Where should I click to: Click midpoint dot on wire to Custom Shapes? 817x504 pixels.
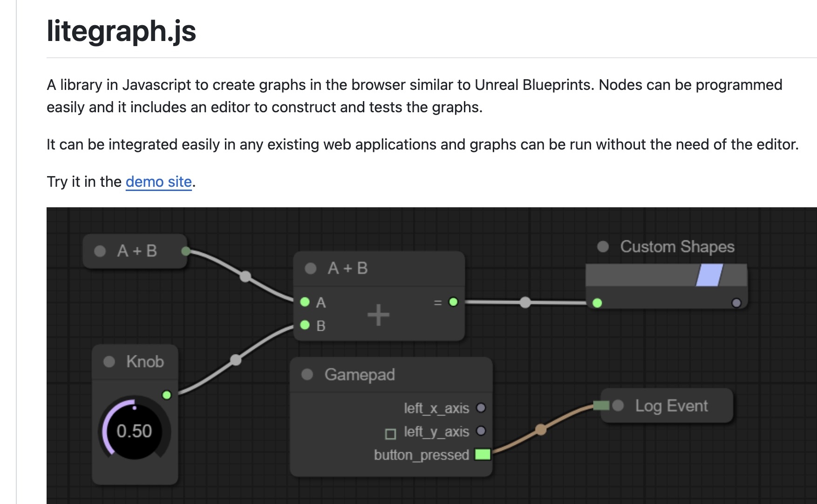(525, 302)
